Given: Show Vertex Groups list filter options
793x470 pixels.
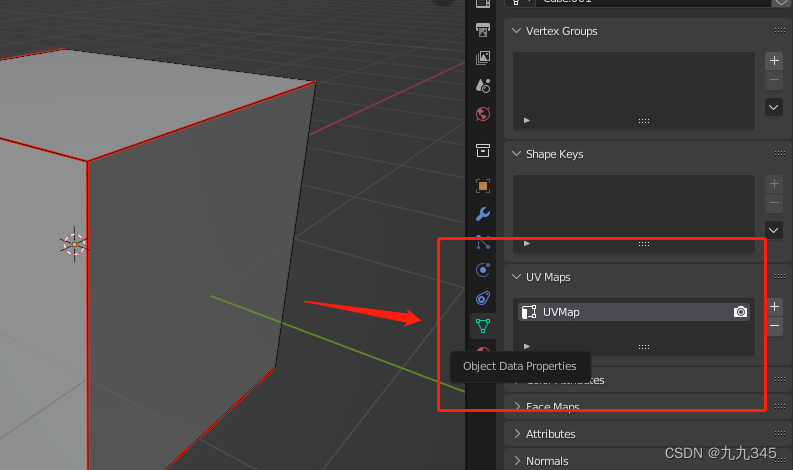Looking at the screenshot, I should (x=527, y=120).
